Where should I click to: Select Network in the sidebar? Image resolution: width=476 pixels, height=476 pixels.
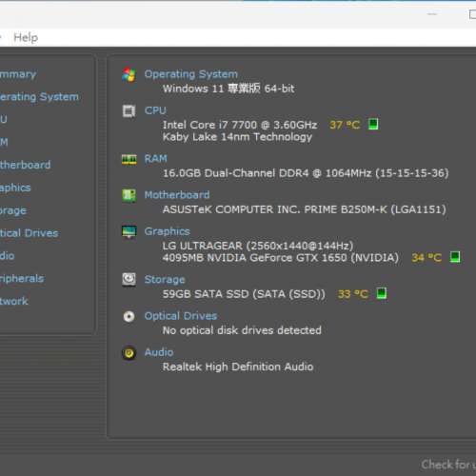[14, 301]
